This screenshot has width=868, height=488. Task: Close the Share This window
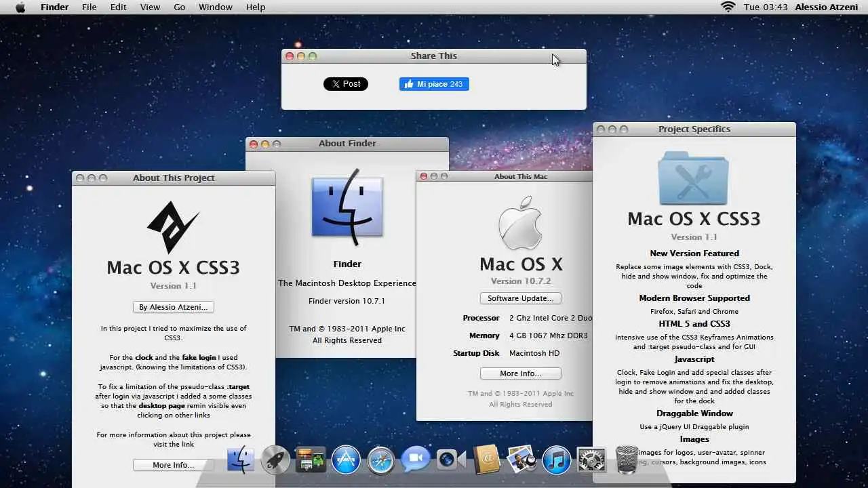tap(290, 56)
